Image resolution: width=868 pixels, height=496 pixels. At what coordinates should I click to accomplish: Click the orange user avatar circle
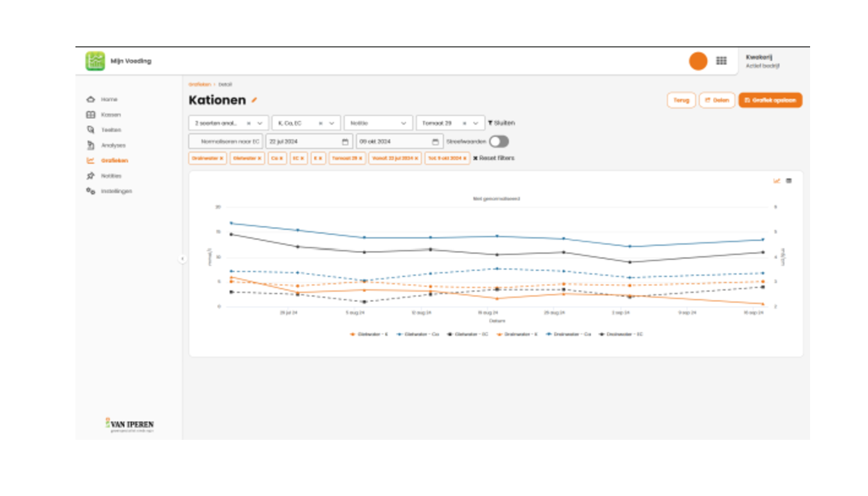pos(698,61)
